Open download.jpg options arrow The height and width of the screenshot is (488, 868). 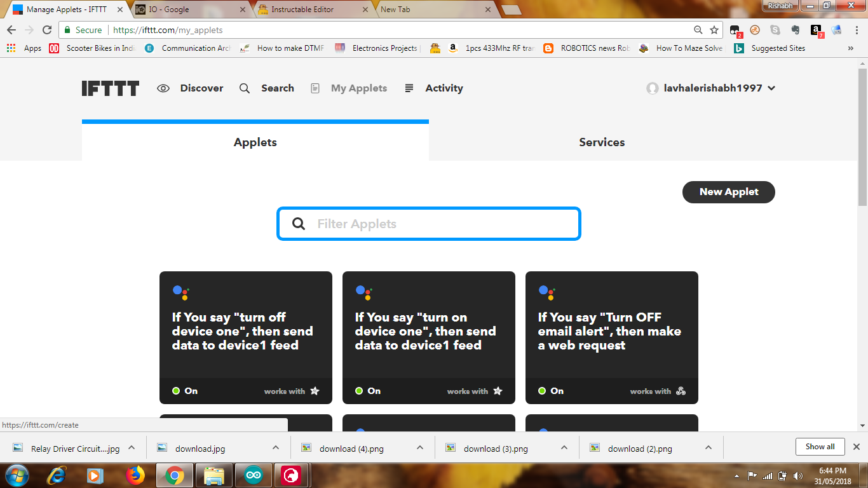[x=276, y=447]
